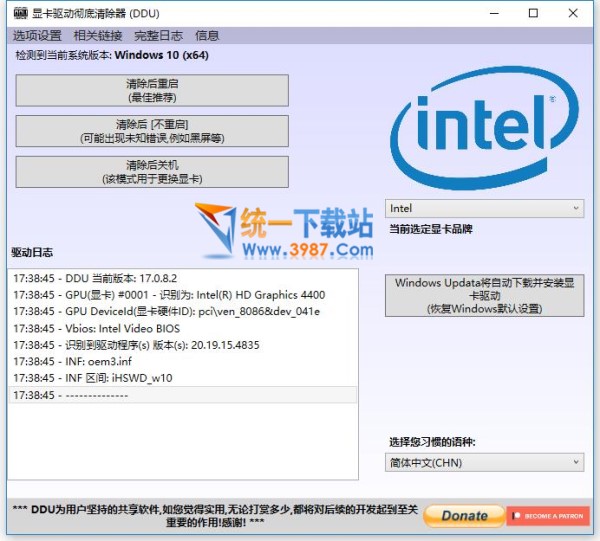Click 清除后关机 button
The width and height of the screenshot is (600, 541).
(152, 172)
